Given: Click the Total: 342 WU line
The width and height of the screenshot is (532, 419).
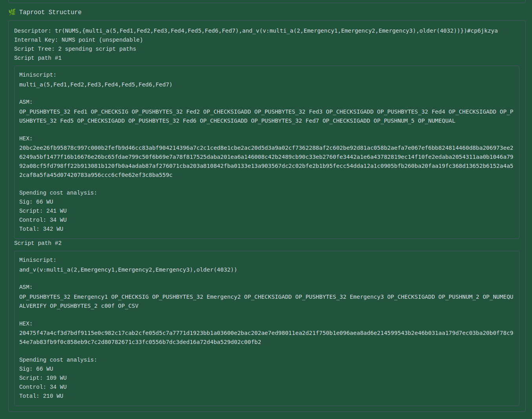Looking at the screenshot, I should coord(41,229).
